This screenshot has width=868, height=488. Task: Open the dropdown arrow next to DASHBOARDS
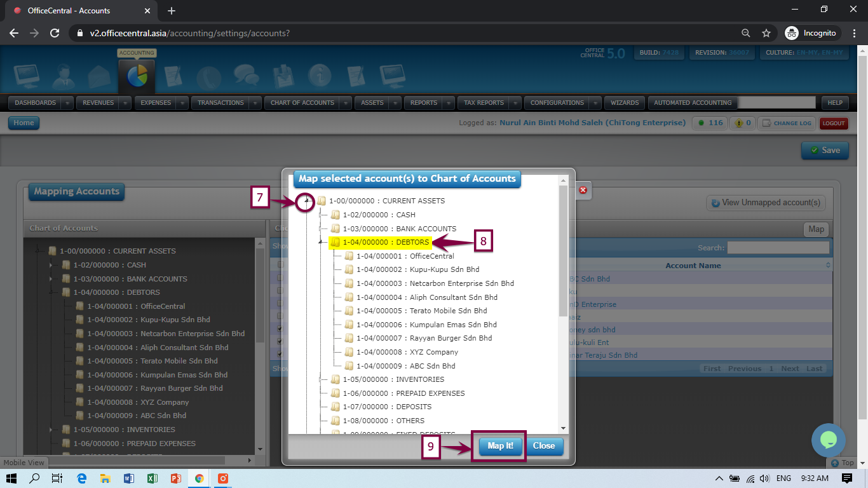pyautogui.click(x=67, y=103)
